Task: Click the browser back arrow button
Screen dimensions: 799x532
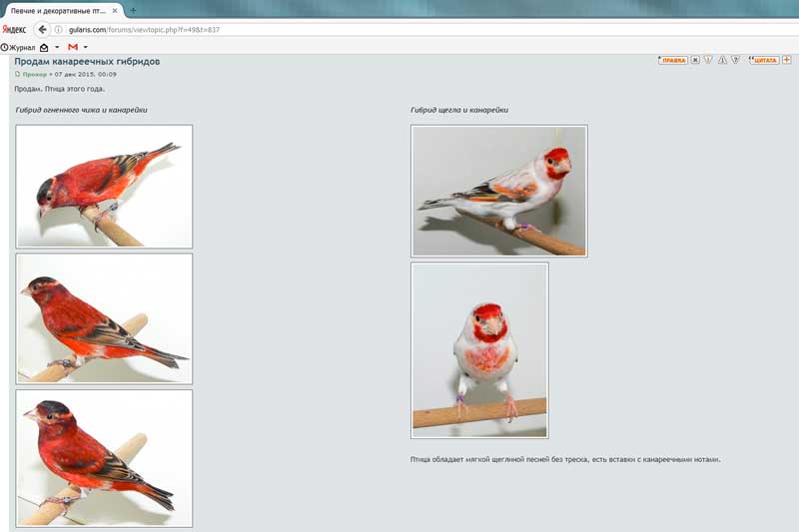Action: coord(43,30)
